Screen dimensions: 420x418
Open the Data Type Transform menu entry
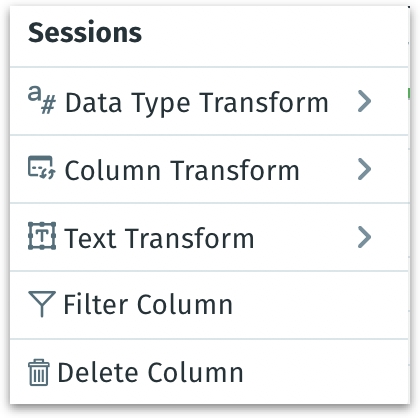pos(209,101)
